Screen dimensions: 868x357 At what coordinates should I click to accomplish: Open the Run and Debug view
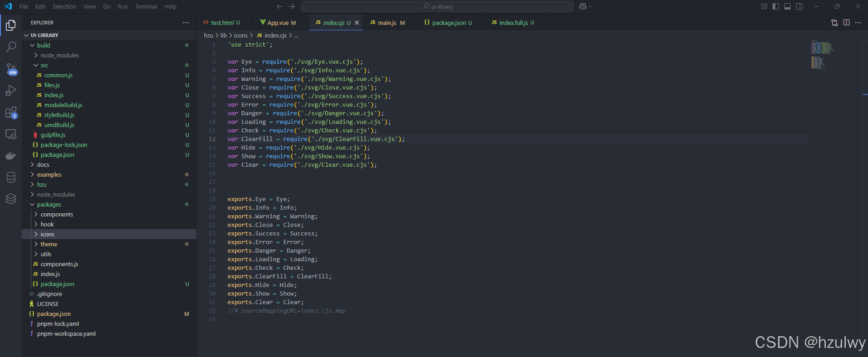pos(11,90)
